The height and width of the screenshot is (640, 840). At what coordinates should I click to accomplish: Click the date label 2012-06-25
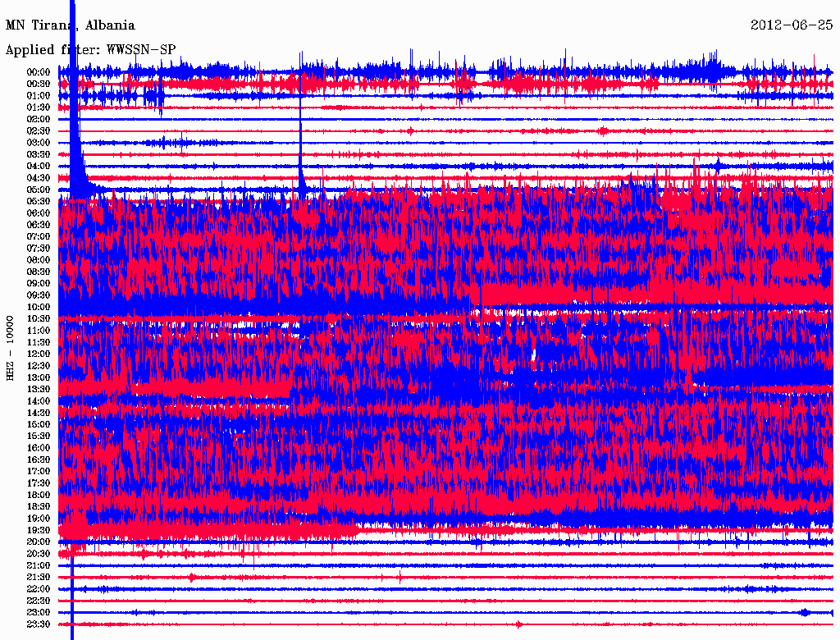pos(792,25)
